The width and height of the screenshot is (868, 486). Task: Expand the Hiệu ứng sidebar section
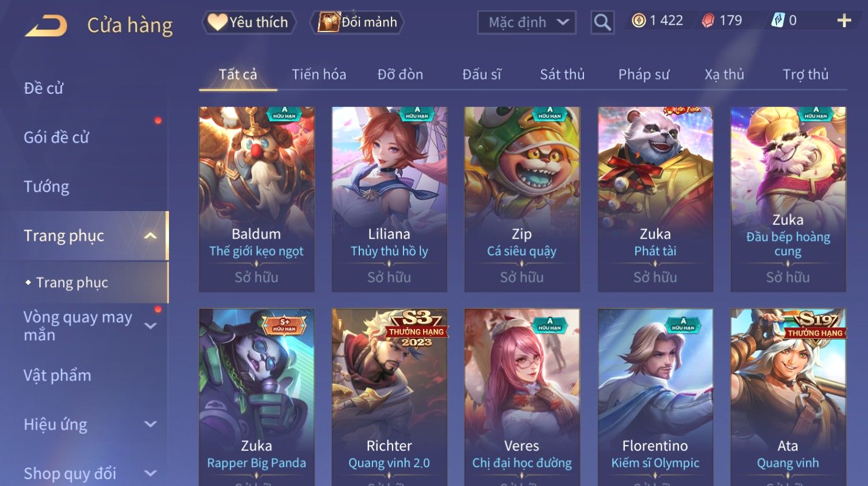(150, 424)
